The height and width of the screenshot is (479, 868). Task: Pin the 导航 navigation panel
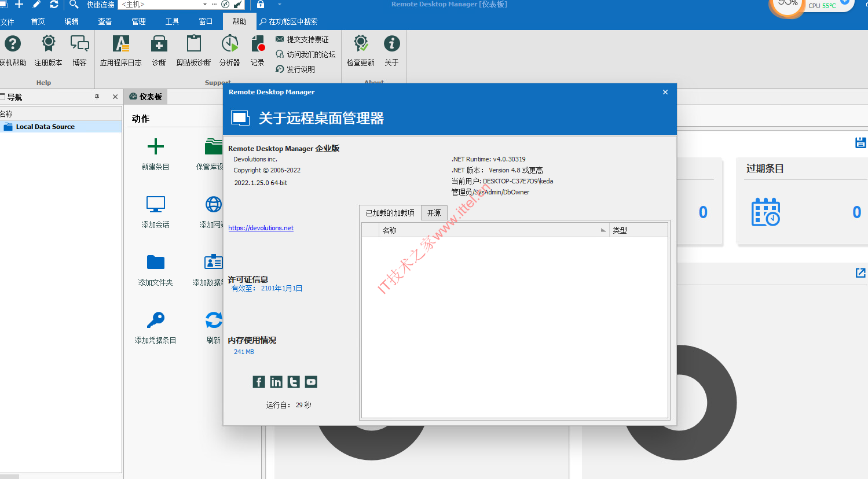point(97,97)
